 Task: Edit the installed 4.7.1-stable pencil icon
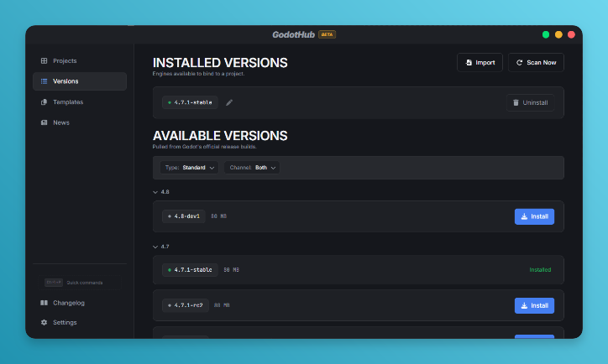coord(229,102)
